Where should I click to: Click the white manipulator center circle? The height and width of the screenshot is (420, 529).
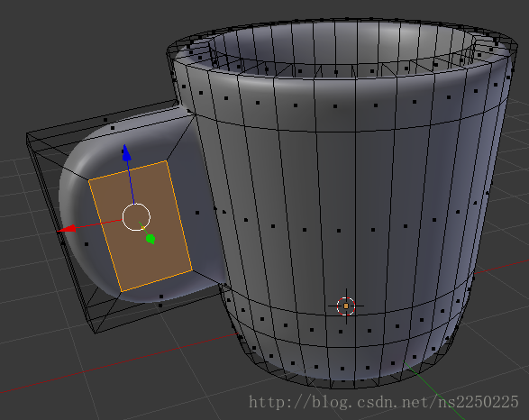tap(136, 217)
